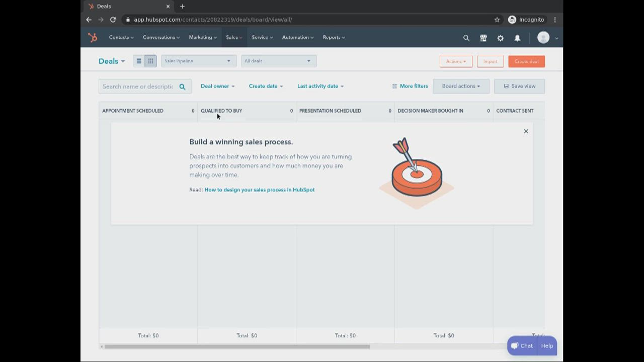Click the Incognito profile indicator
The height and width of the screenshot is (362, 644).
(x=526, y=20)
